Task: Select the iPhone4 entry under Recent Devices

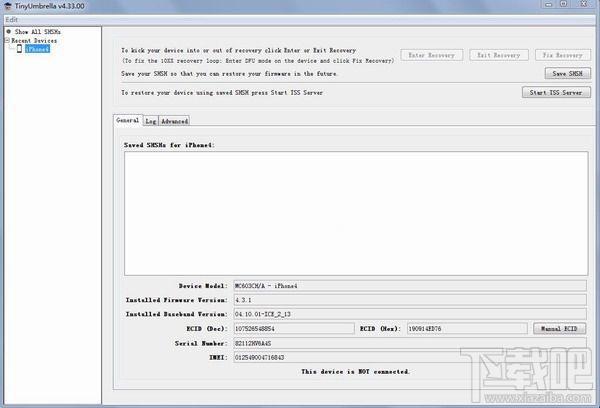Action: pyautogui.click(x=38, y=49)
